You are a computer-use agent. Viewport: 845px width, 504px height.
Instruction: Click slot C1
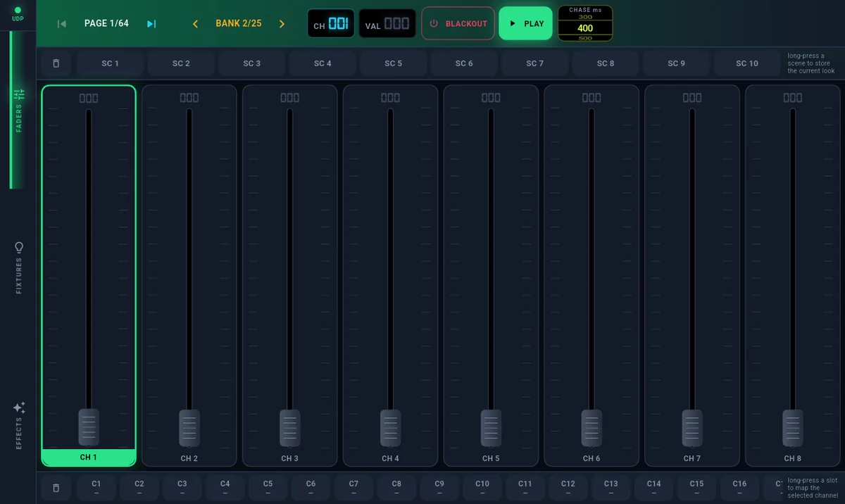[96, 488]
